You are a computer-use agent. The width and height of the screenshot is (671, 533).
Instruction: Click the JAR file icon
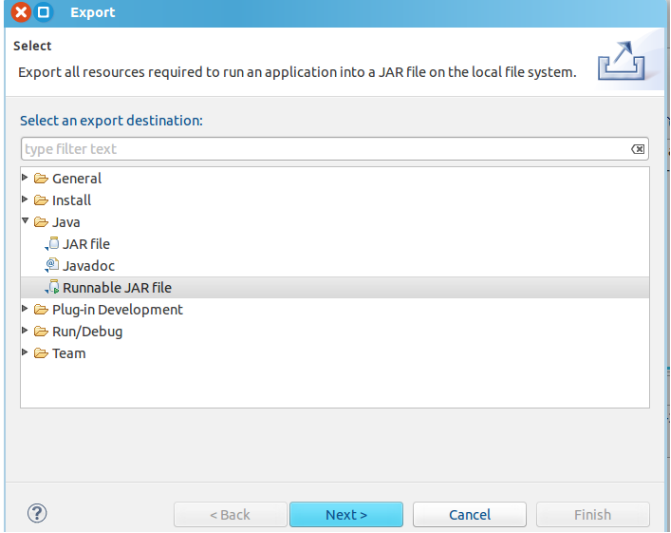(x=53, y=244)
